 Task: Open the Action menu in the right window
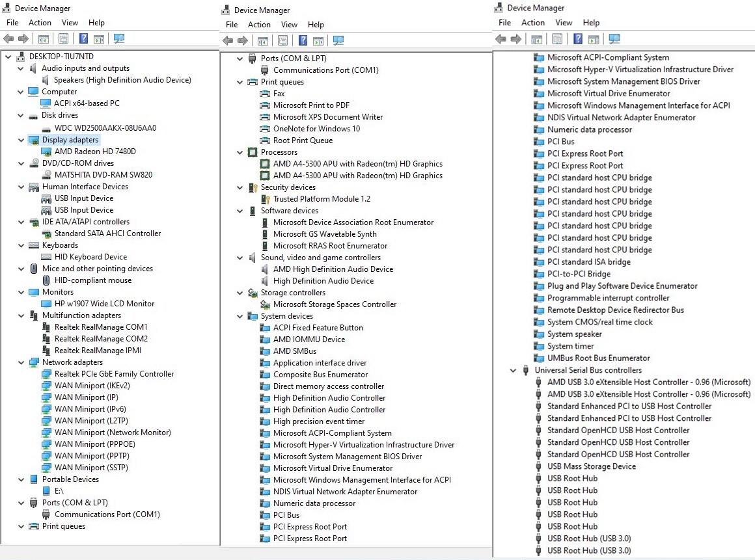click(x=533, y=23)
